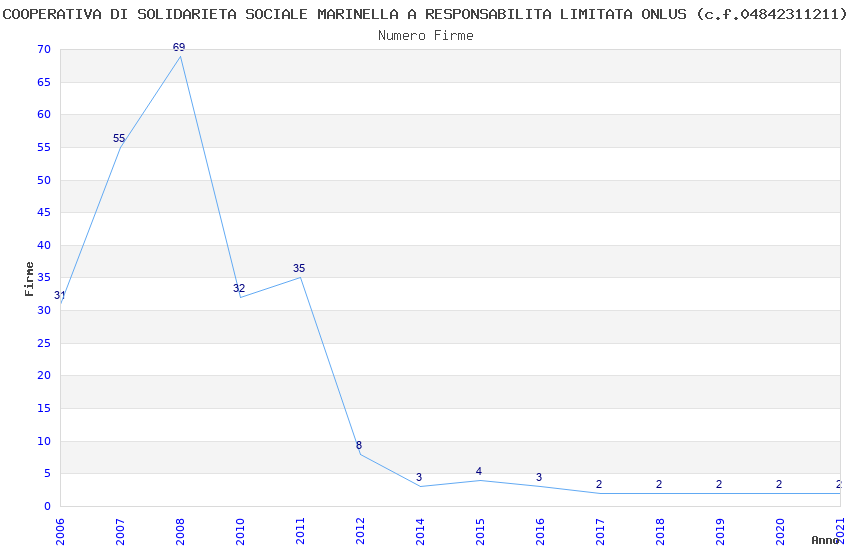Select the data point labeled 31
This screenshot has height=550, width=850.
click(60, 295)
